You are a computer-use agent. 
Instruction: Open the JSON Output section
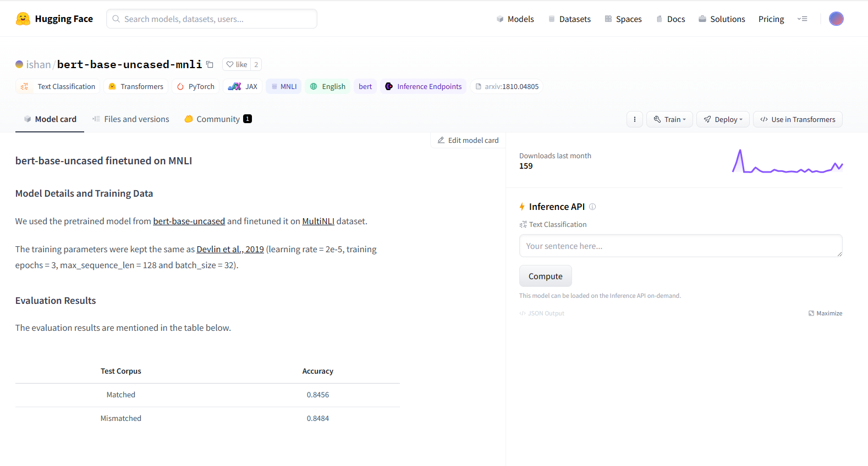tap(542, 313)
